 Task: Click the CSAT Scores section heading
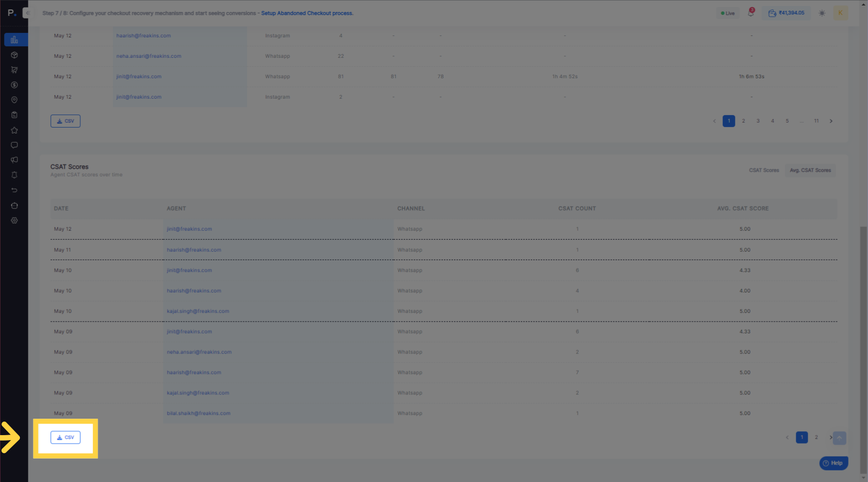[69, 167]
